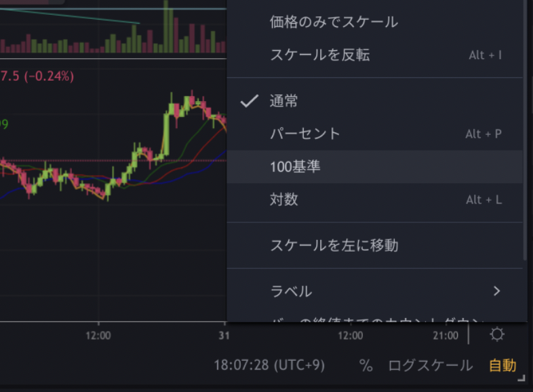Image resolution: width=533 pixels, height=392 pixels.
Task: Open the 18:07:28 (UTC+9) timezone menu
Action: [x=269, y=366]
